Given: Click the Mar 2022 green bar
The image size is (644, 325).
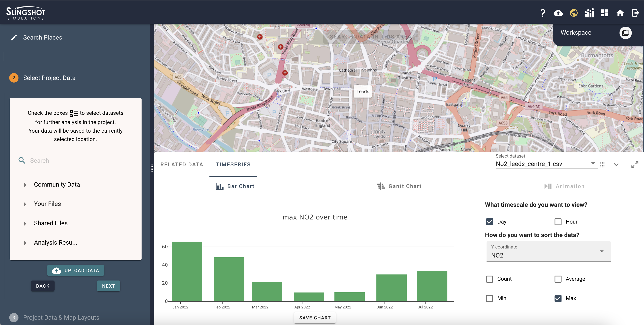Looking at the screenshot, I should [267, 291].
